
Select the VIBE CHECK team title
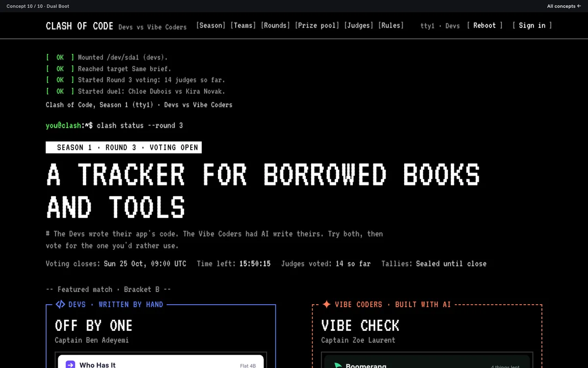click(360, 325)
